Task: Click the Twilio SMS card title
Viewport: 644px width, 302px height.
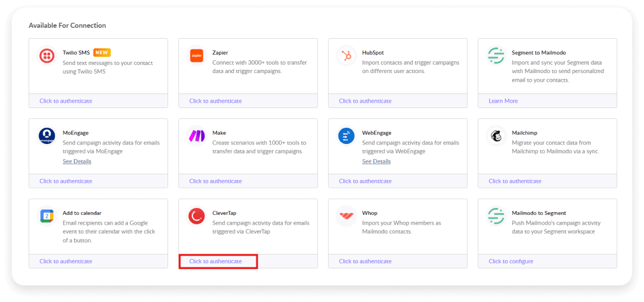Action: point(76,53)
